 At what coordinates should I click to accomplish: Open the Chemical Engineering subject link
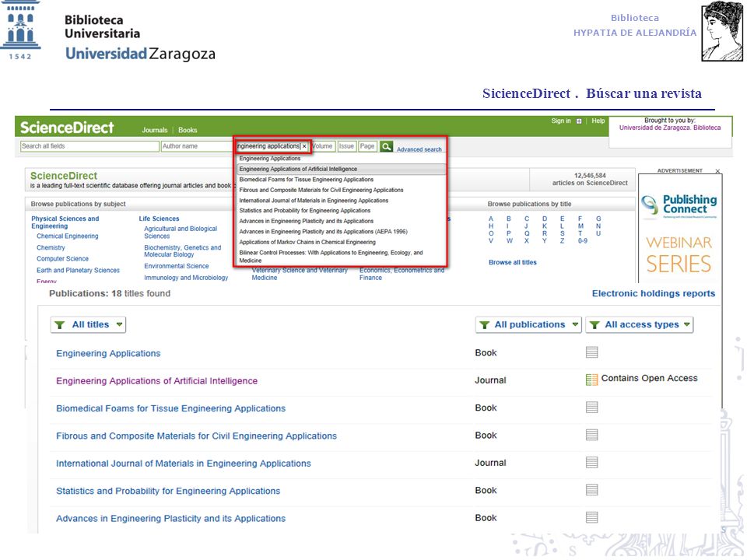coord(68,236)
